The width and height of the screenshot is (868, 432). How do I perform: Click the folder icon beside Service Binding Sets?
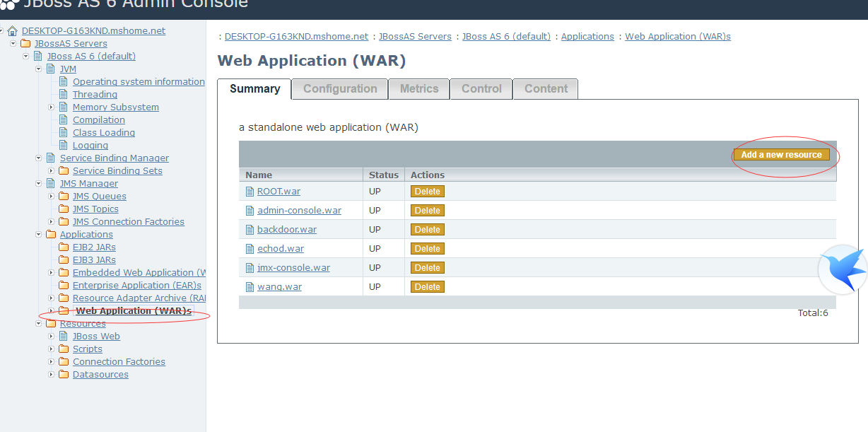64,171
